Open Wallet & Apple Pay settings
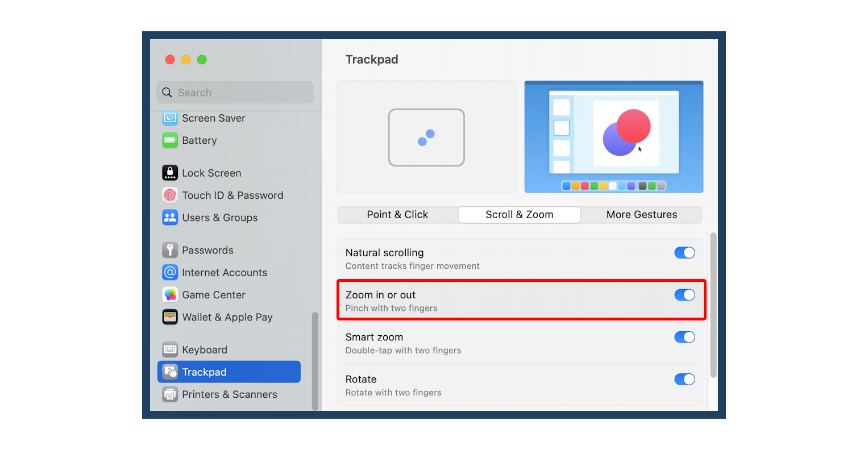The height and width of the screenshot is (450, 868). (x=170, y=317)
